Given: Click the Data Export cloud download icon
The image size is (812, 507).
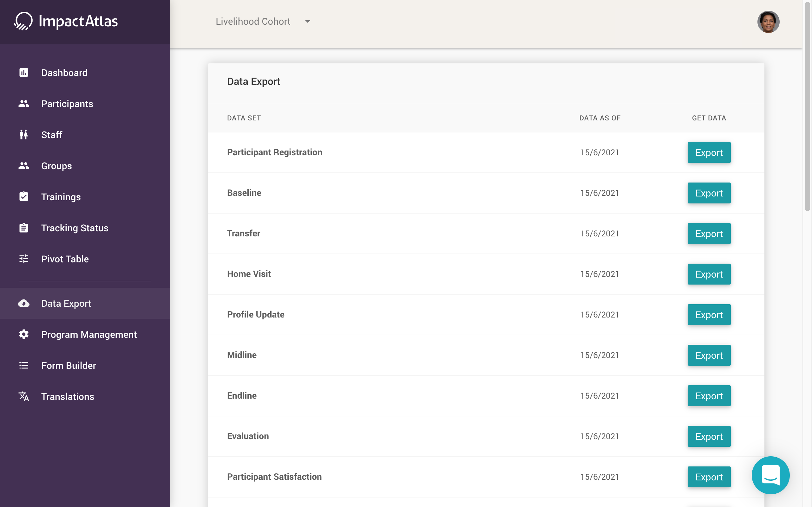Looking at the screenshot, I should point(23,304).
